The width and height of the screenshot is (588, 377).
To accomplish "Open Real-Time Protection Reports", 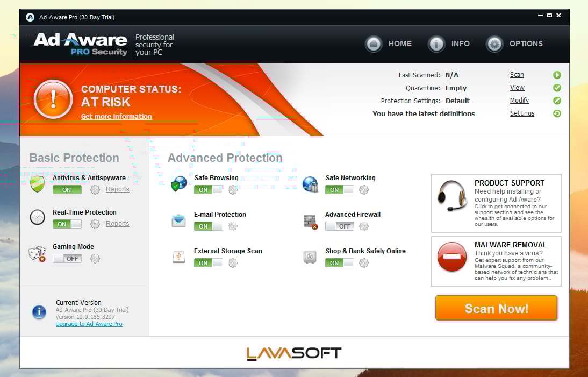I will tap(117, 224).
